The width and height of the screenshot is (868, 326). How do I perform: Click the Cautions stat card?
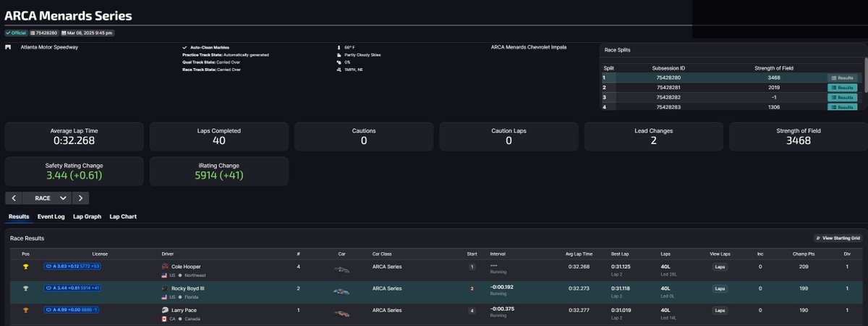364,136
